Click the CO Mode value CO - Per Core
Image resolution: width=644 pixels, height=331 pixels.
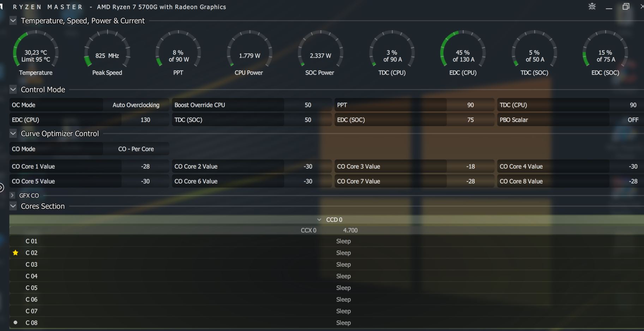(x=136, y=149)
